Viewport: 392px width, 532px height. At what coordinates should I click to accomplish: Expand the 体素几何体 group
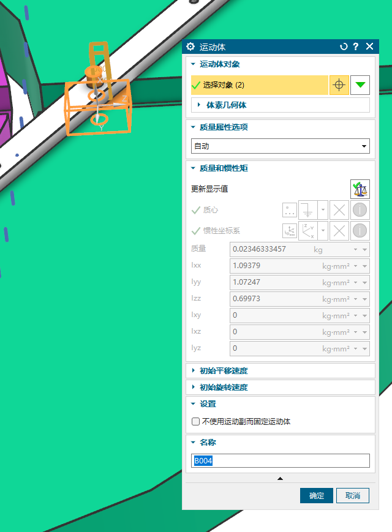pos(199,105)
